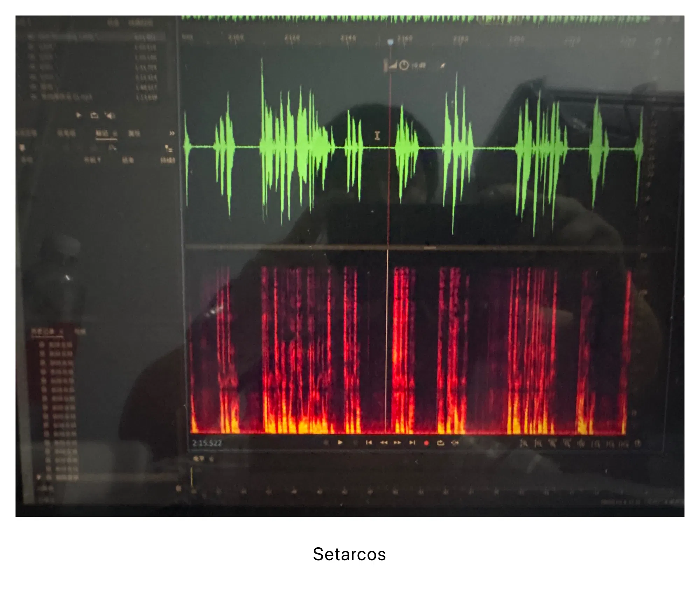Click the fast forward transport button
The height and width of the screenshot is (597, 700).
(x=397, y=443)
